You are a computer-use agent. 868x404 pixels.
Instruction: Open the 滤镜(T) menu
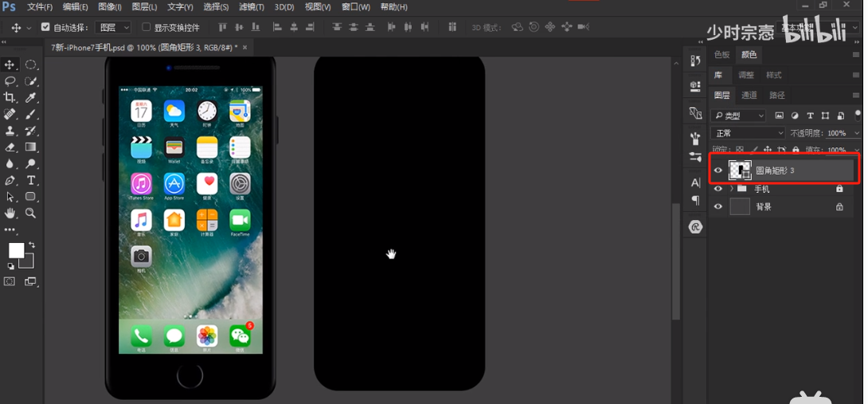[x=252, y=7]
